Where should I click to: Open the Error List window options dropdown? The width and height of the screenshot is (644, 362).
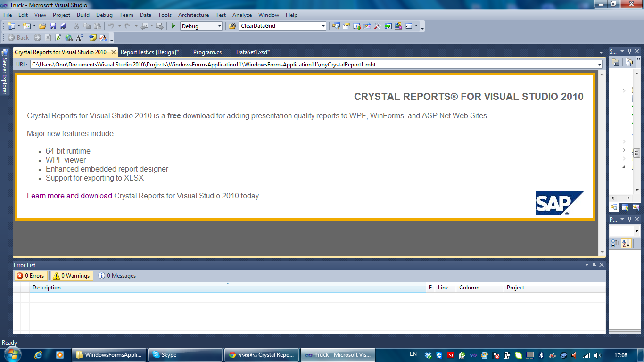pos(587,265)
